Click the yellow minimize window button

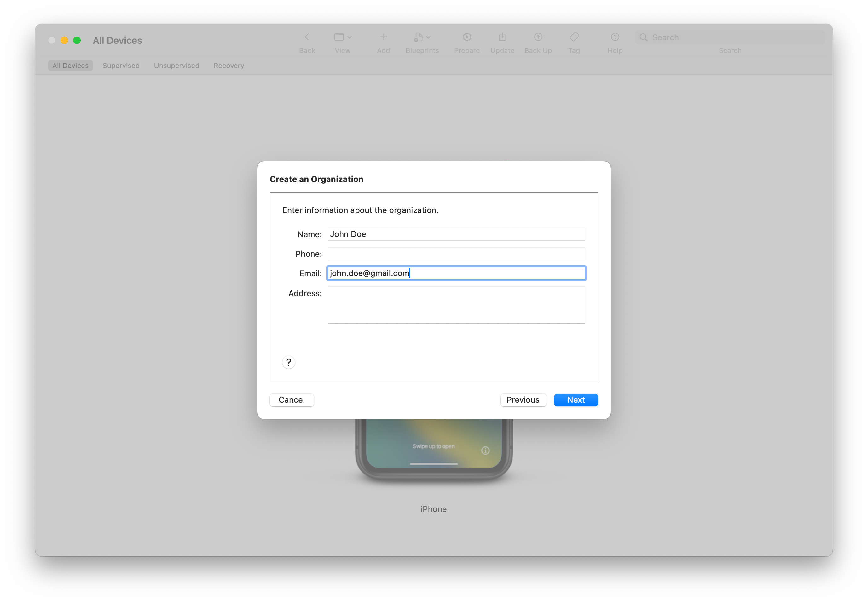point(64,40)
